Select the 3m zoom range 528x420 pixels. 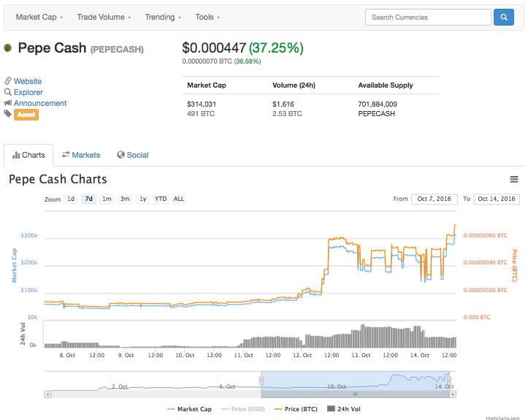click(x=125, y=199)
